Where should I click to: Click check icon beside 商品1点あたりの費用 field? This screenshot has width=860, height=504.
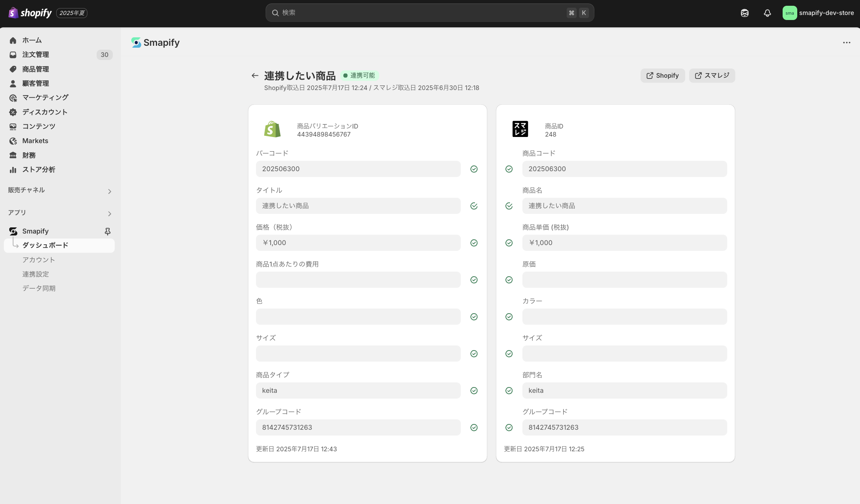click(474, 280)
